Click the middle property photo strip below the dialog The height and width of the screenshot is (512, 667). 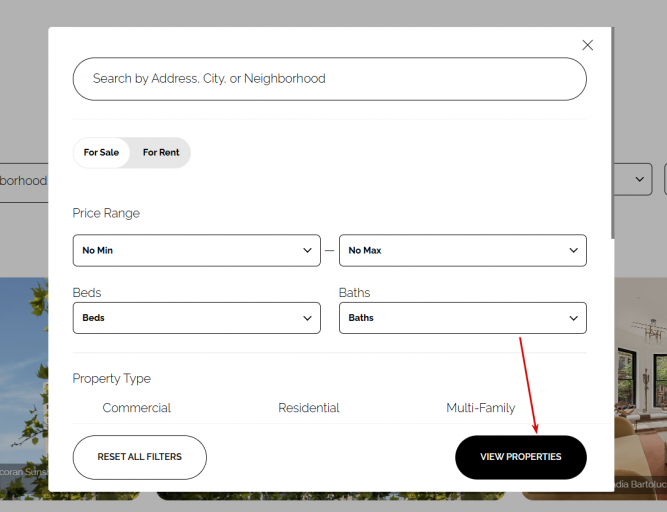click(330, 496)
